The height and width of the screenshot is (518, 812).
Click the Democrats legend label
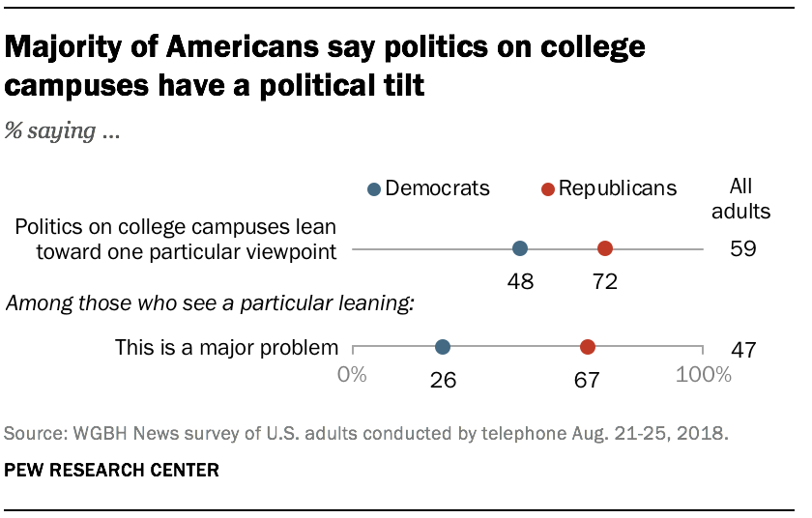coord(437,188)
